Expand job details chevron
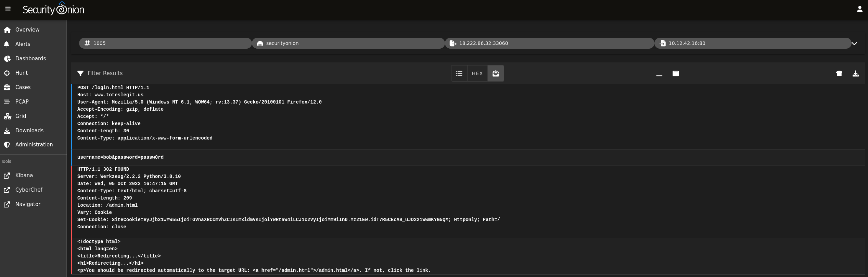This screenshot has width=868, height=277. click(x=854, y=44)
